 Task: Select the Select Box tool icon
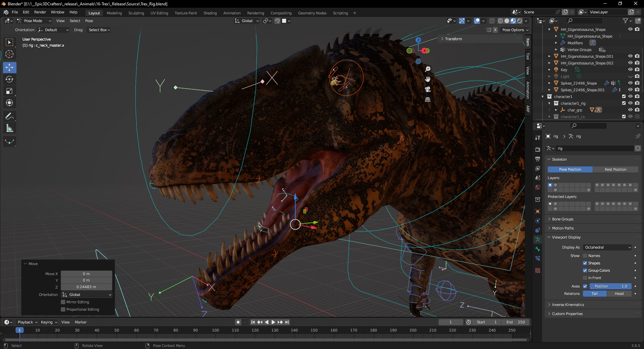coord(9,42)
